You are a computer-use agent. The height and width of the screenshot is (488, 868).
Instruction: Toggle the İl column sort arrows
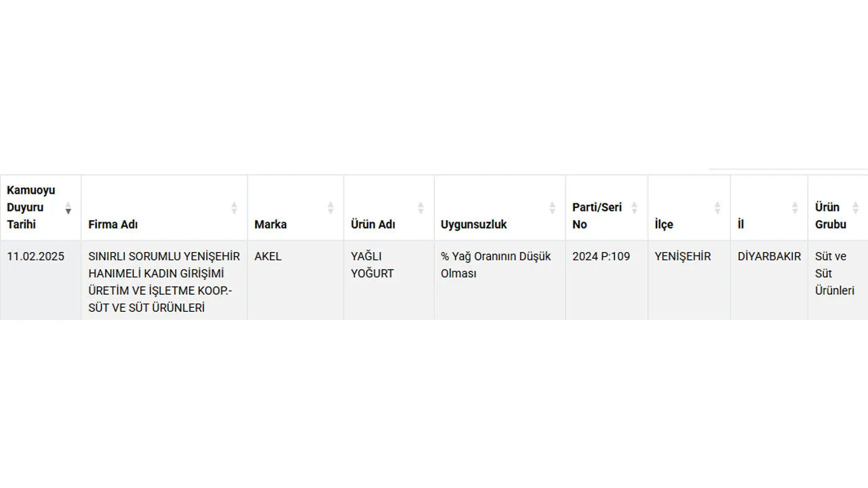click(x=795, y=207)
